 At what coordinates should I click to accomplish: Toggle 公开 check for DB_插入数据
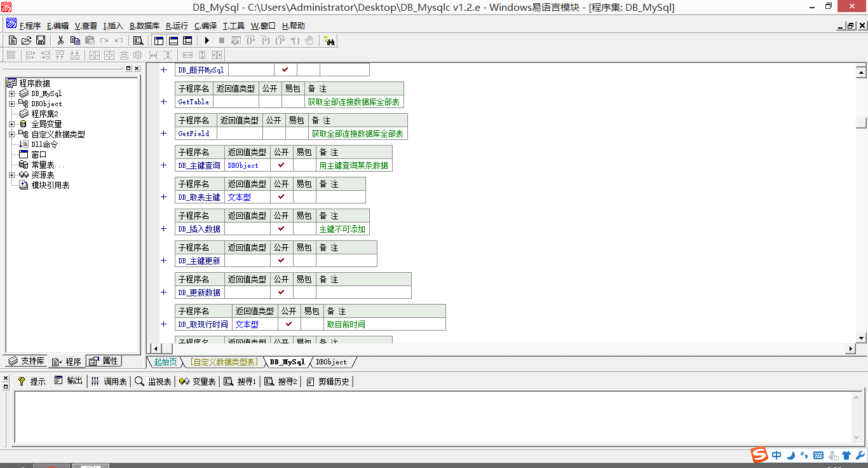coord(281,228)
